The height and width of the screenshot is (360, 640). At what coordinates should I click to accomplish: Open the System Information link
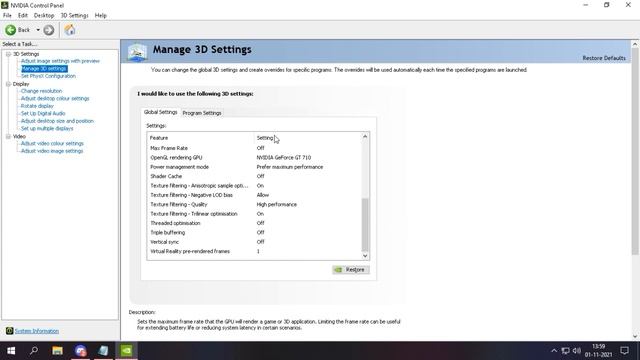tap(37, 331)
